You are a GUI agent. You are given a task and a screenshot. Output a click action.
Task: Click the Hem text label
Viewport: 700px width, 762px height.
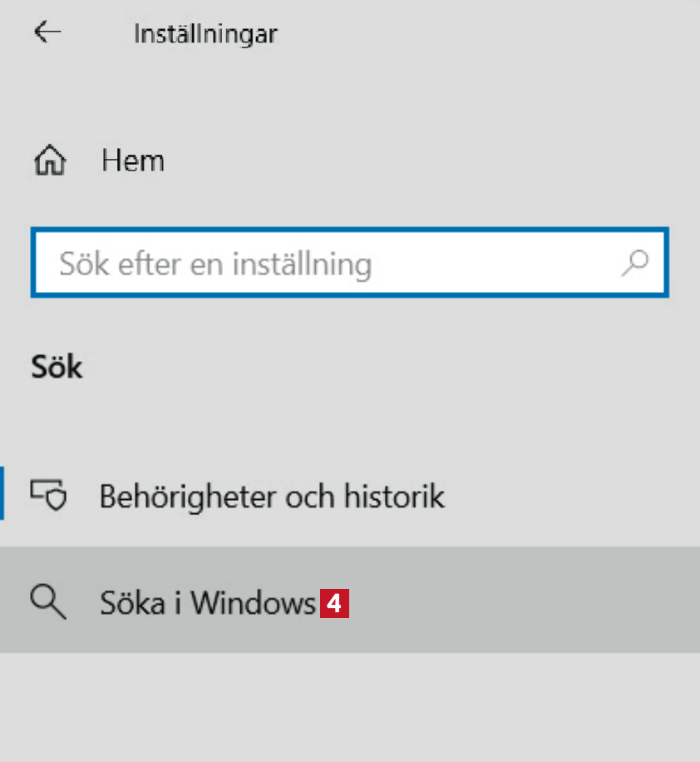click(133, 161)
